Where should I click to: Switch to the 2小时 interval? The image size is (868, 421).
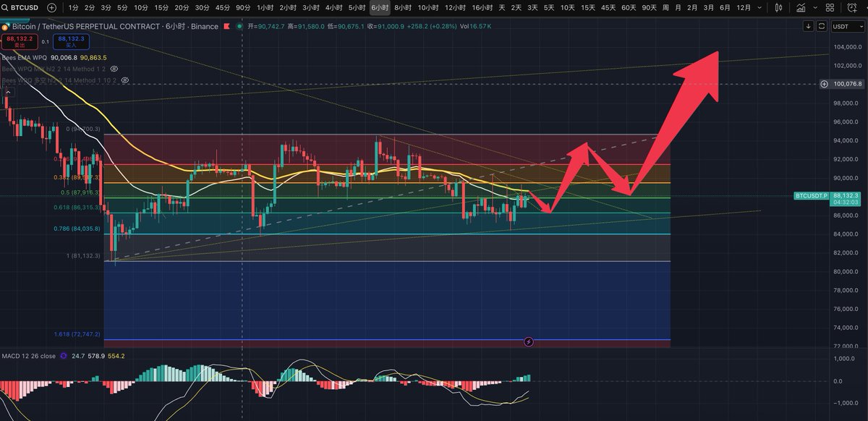point(288,8)
